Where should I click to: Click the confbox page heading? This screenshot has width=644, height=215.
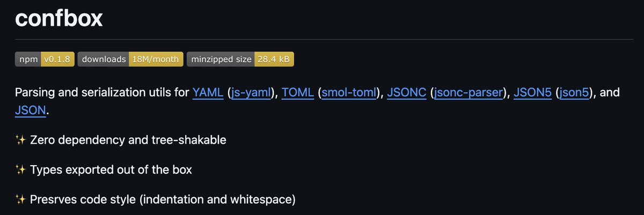tap(59, 19)
